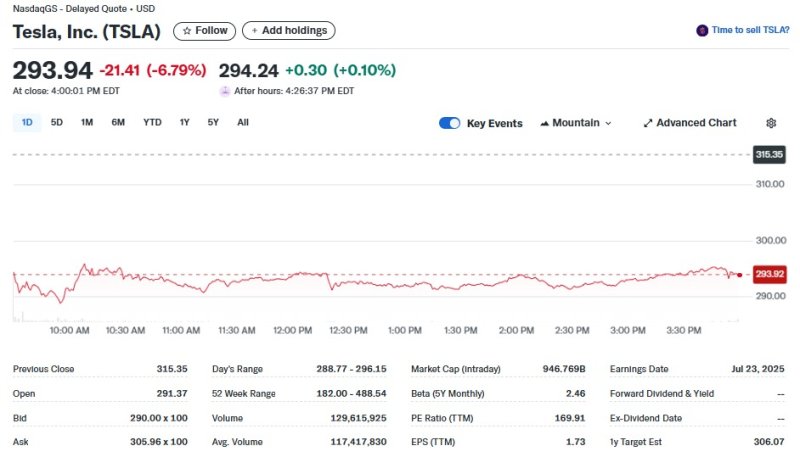Show the 5Y chart range
This screenshot has width=800, height=457.
click(213, 122)
